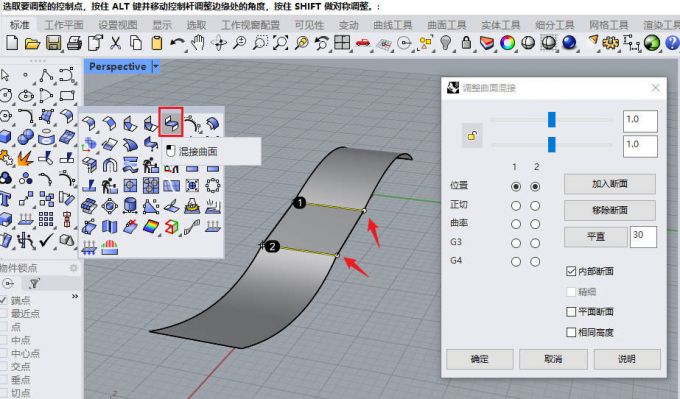Click the Zoom magnifier tool
This screenshot has width=680, height=399.
click(239, 43)
